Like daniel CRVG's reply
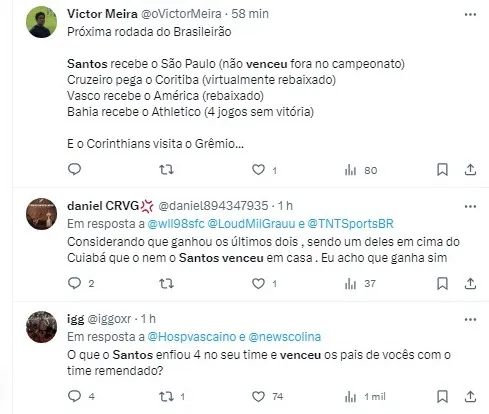489x414 pixels. coord(258,284)
